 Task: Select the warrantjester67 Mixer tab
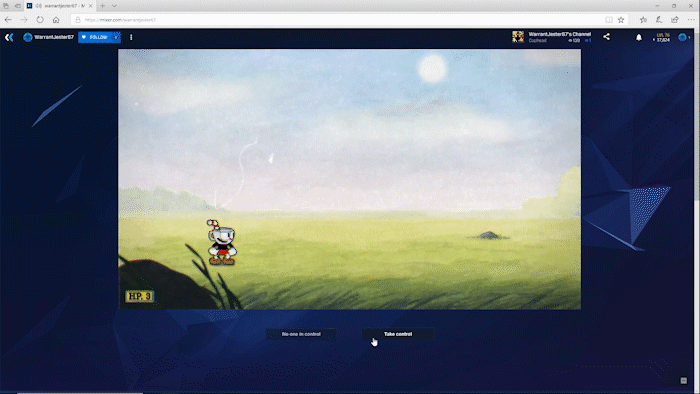[60, 6]
